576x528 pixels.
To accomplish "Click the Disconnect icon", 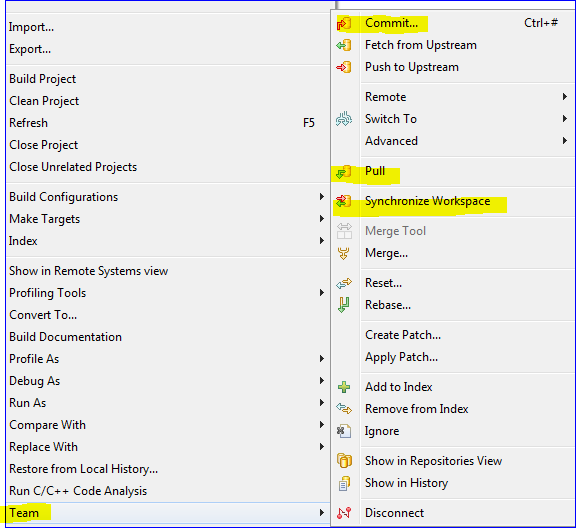I will [x=344, y=513].
